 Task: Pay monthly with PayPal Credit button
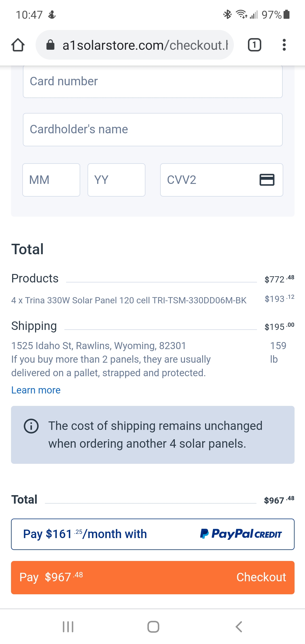pyautogui.click(x=152, y=534)
